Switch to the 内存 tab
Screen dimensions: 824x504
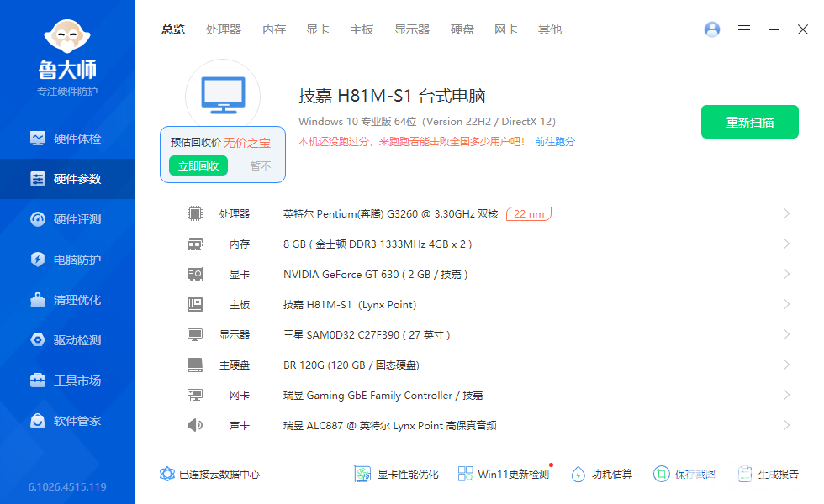click(274, 29)
